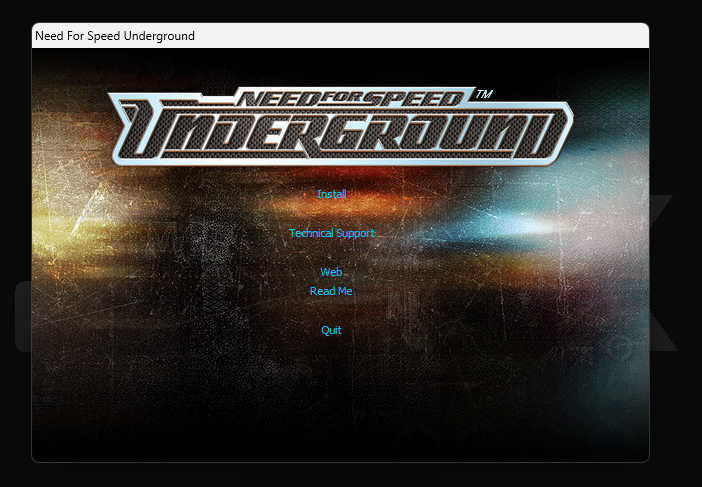
Task: Click the window title 'Need For Speed Underground'
Action: (115, 36)
